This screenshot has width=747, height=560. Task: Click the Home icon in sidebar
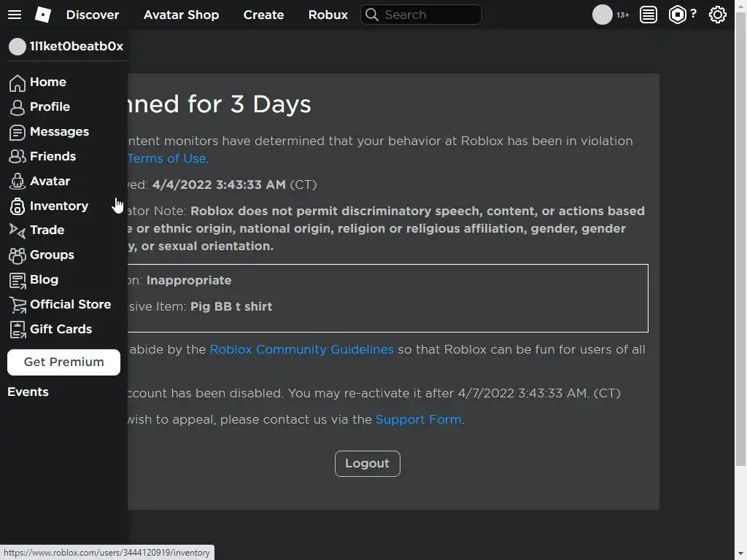tap(18, 82)
